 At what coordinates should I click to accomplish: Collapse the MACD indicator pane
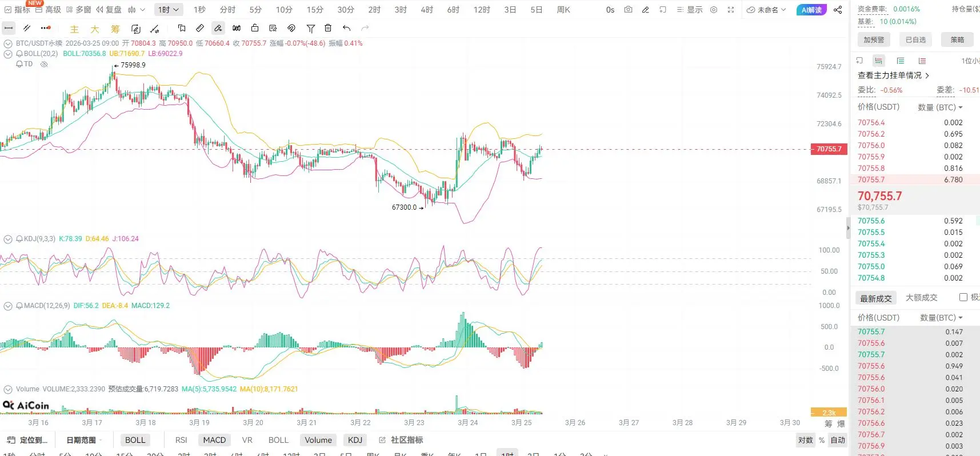(8, 306)
